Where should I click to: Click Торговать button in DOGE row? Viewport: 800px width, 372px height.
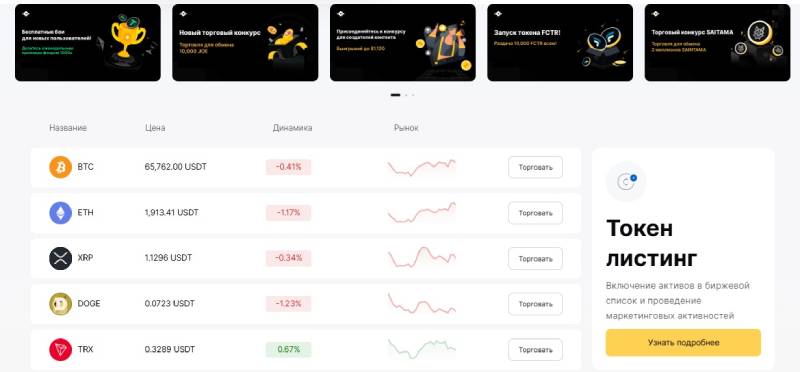coord(535,304)
